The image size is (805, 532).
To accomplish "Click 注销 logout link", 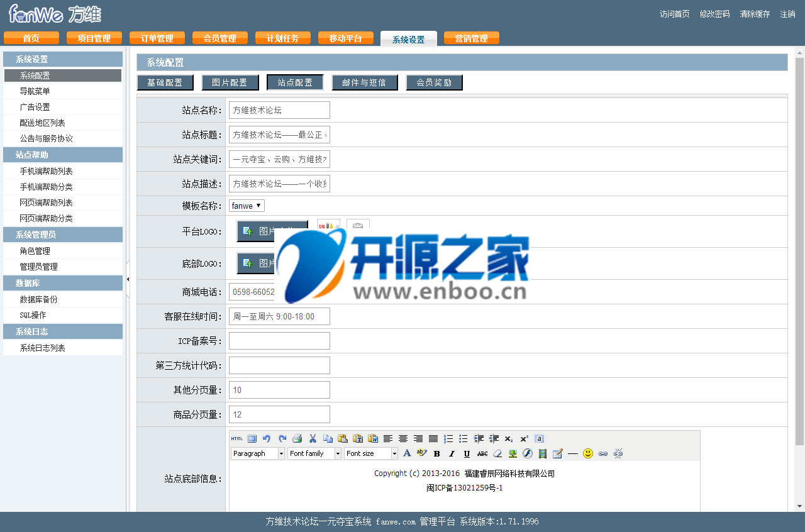I will coord(787,14).
